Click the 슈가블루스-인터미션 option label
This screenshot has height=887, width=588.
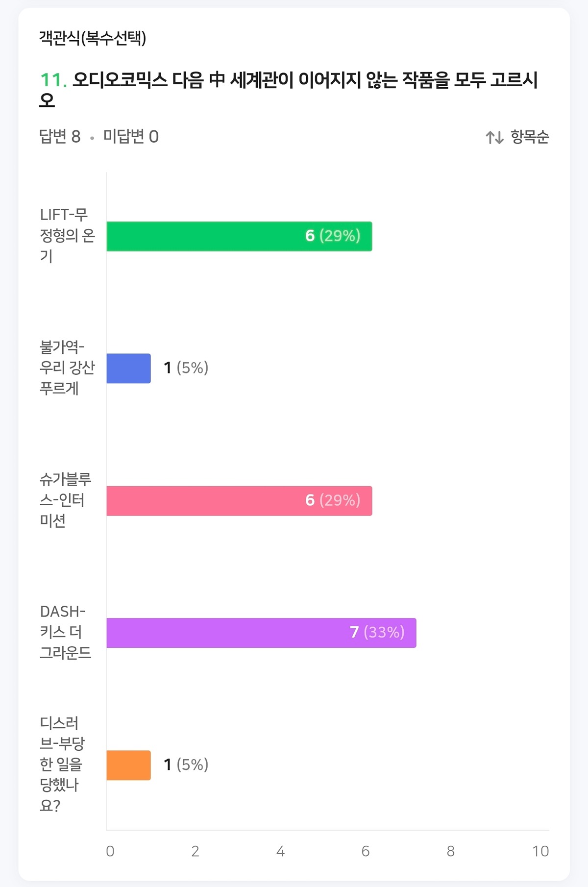(x=65, y=500)
